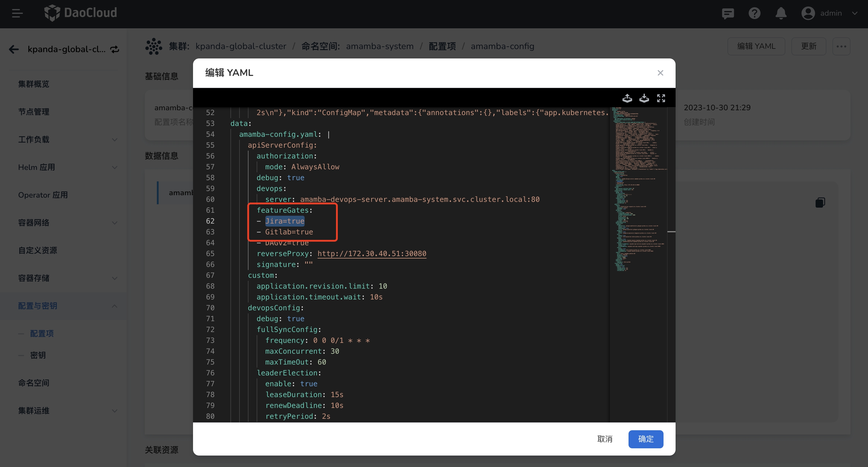Open the messages chat icon

tap(727, 14)
